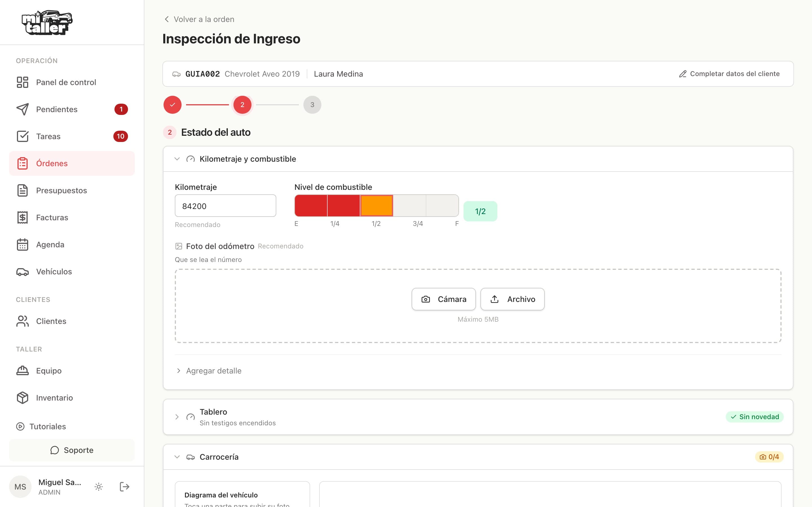
Task: Open the Panel de control sidebar icon
Action: pos(23,82)
